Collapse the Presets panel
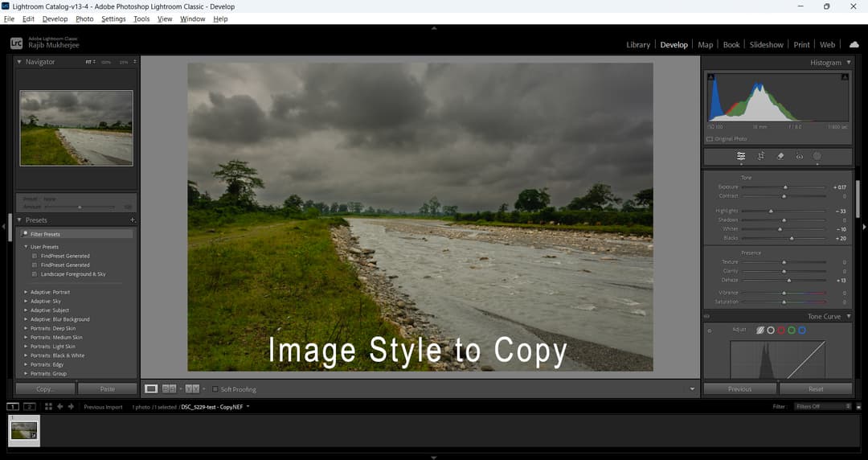 tap(18, 220)
